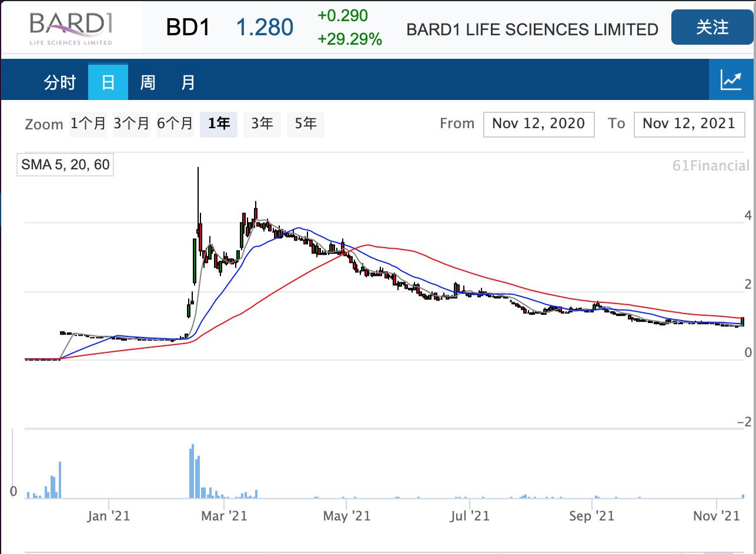The width and height of the screenshot is (756, 554).
Task: Click the Nov '21 axis label
Action: [x=717, y=516]
